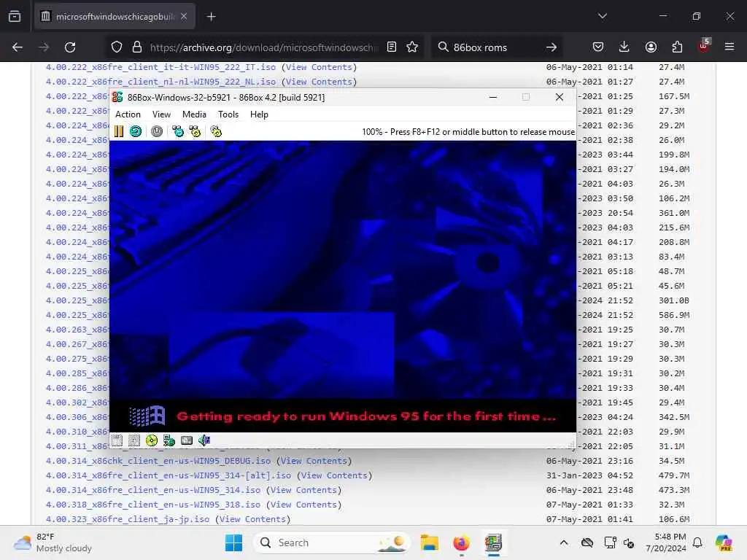Viewport: 747px width, 560px height.
Task: Open a new Firefox tab
Action: pyautogui.click(x=211, y=17)
